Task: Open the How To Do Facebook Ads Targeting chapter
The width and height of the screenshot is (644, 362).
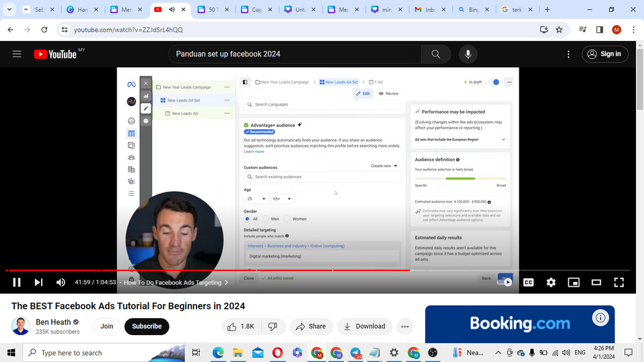Action: [176, 283]
